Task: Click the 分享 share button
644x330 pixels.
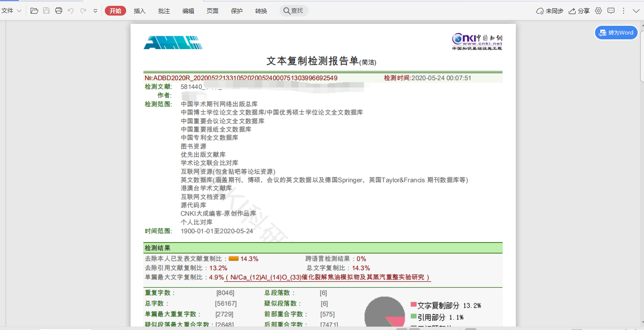Action: click(579, 11)
